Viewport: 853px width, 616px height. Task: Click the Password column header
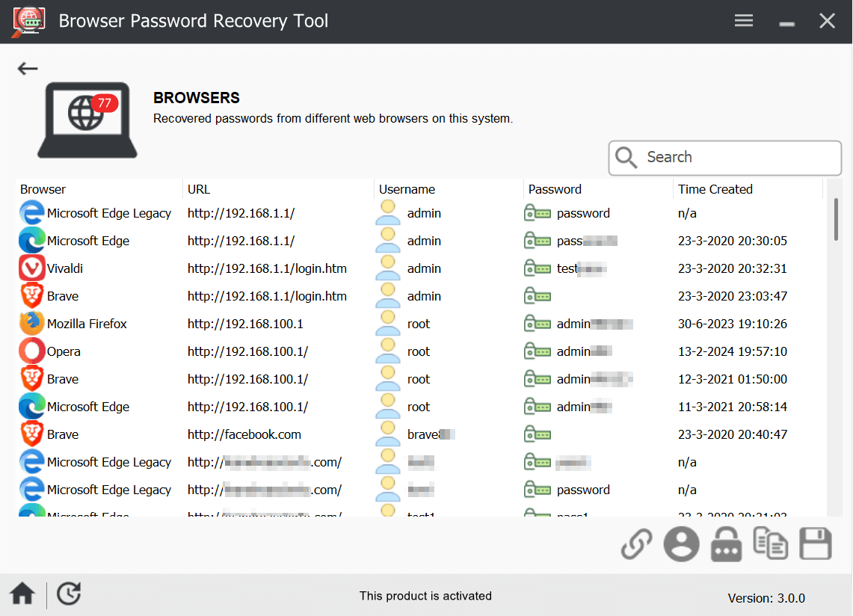pyautogui.click(x=555, y=189)
